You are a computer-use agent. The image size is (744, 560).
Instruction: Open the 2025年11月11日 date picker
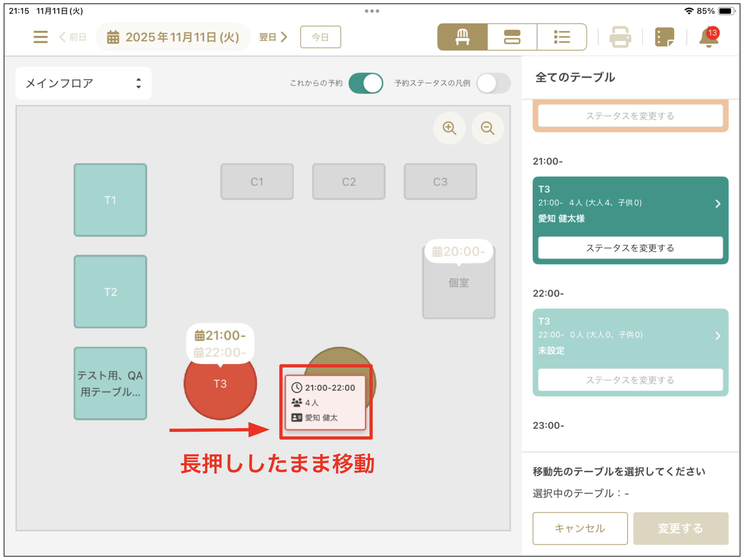coord(173,37)
